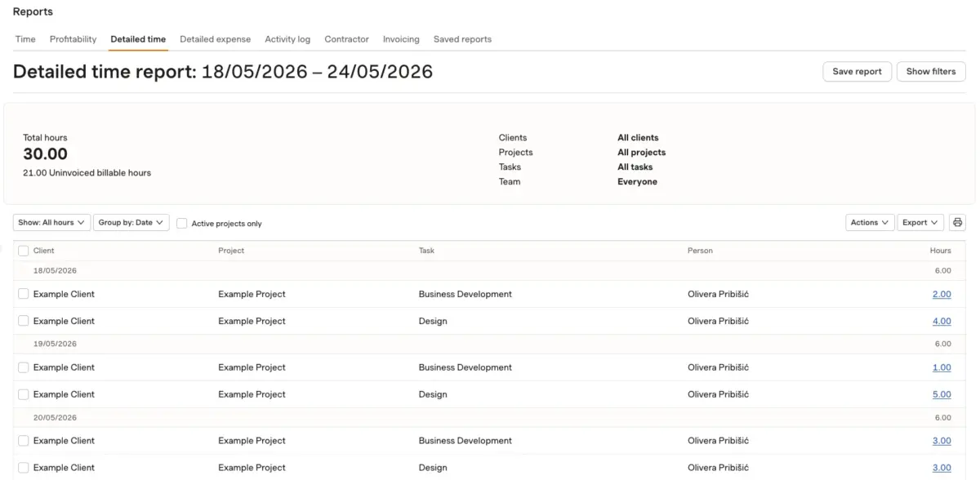Print the report using the printer icon

(957, 222)
